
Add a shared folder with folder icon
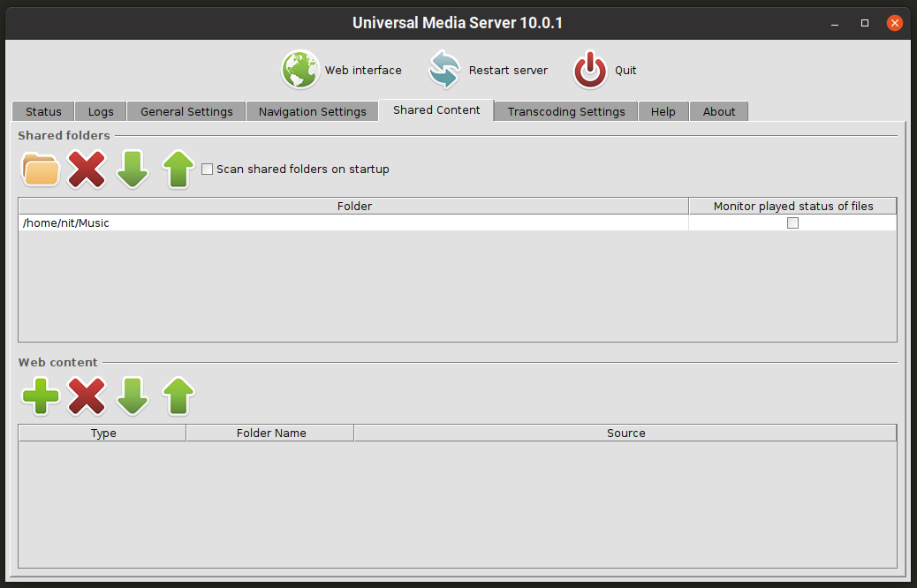click(x=41, y=169)
